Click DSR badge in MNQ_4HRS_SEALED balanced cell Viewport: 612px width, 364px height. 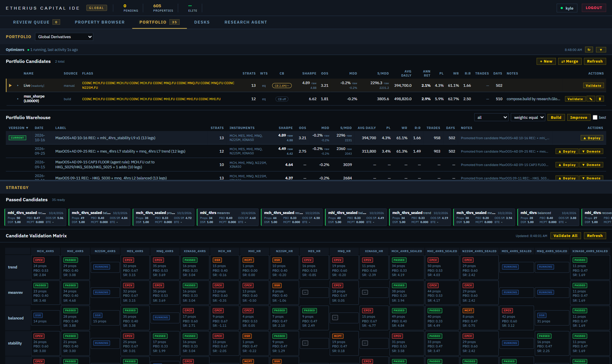542,315
